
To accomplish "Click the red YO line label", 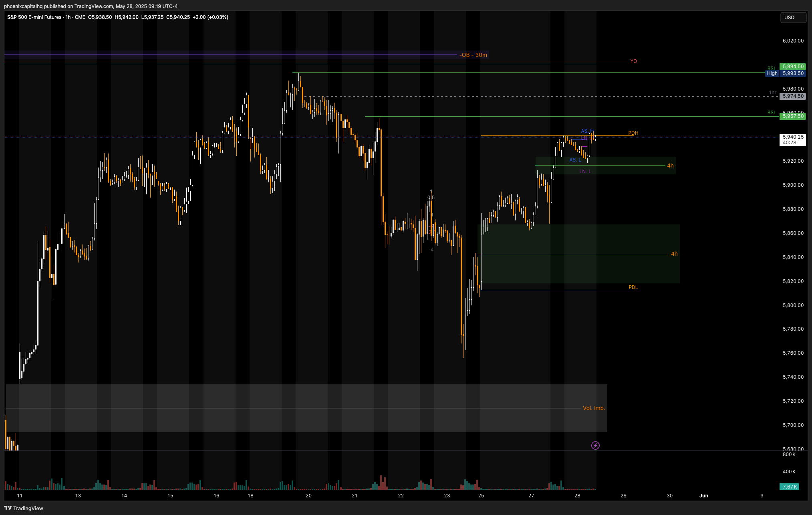I will pyautogui.click(x=633, y=61).
